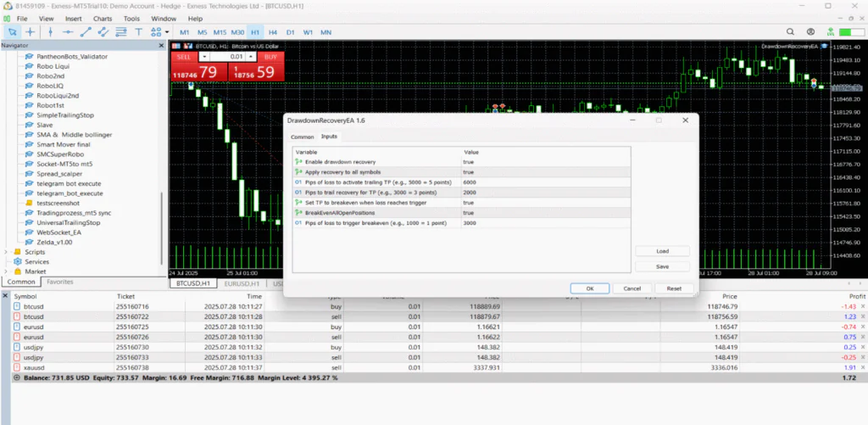
Task: Select the Inputs tab in dialog
Action: coord(330,137)
